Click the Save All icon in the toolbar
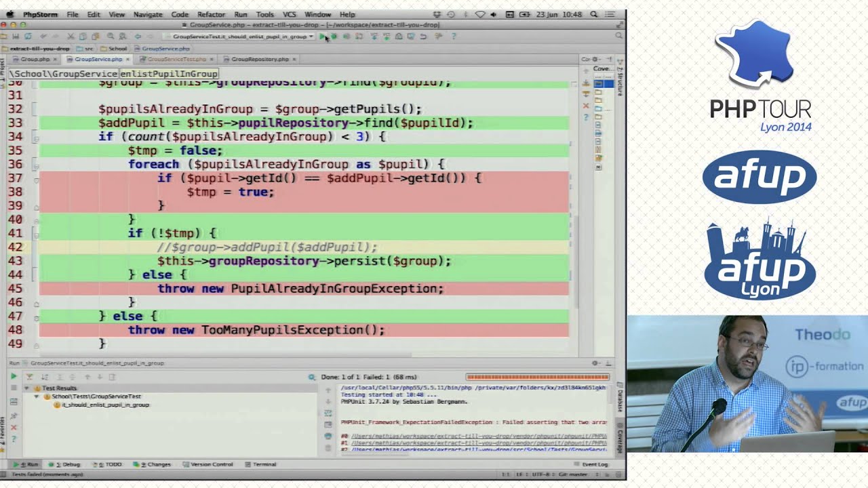 click(x=16, y=37)
